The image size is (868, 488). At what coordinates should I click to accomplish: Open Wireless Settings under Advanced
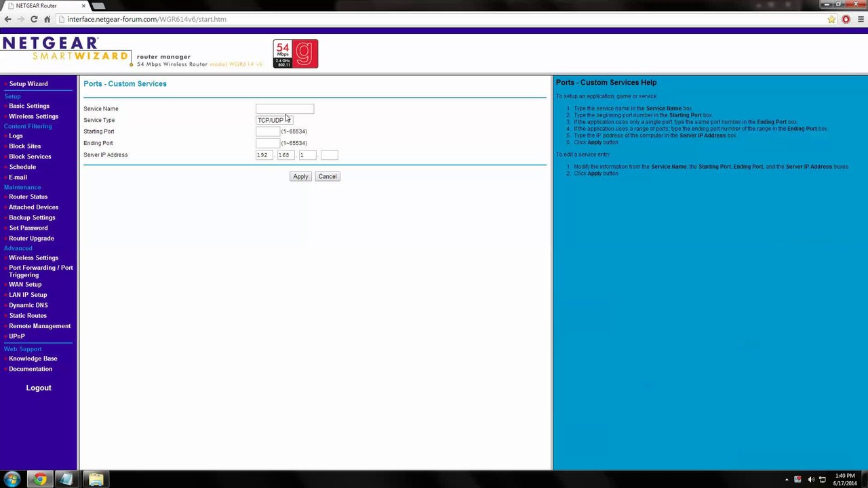pyautogui.click(x=33, y=258)
